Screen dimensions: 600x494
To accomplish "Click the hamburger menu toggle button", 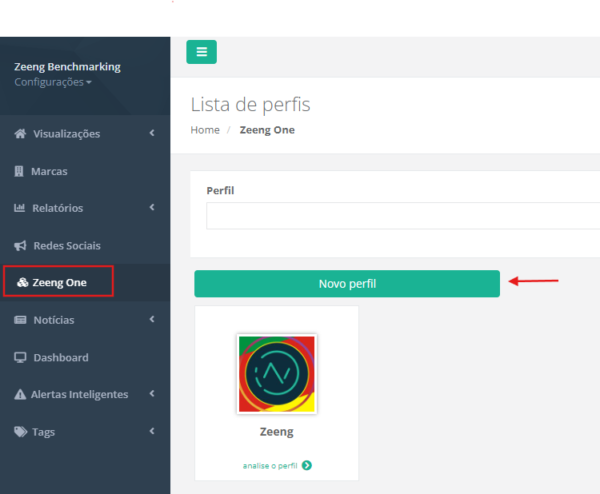I will coord(201,52).
